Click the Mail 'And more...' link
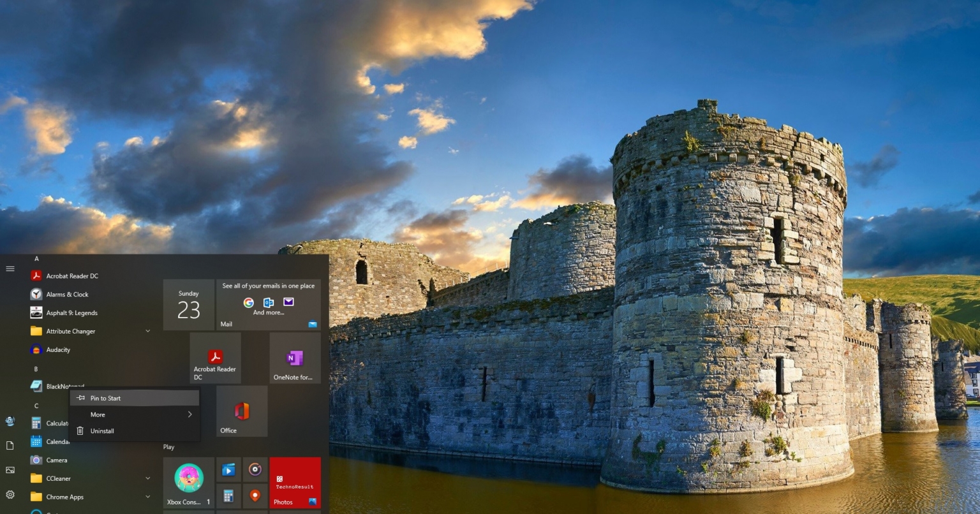980x514 pixels. pos(269,312)
